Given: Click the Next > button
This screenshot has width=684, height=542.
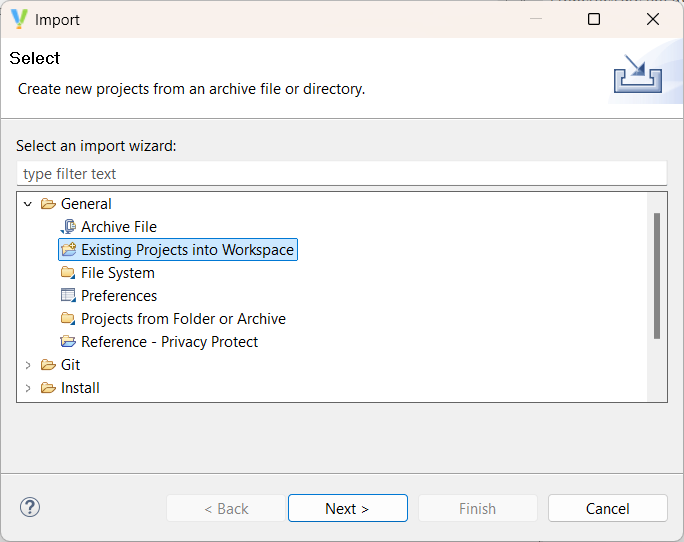Looking at the screenshot, I should click(x=348, y=508).
